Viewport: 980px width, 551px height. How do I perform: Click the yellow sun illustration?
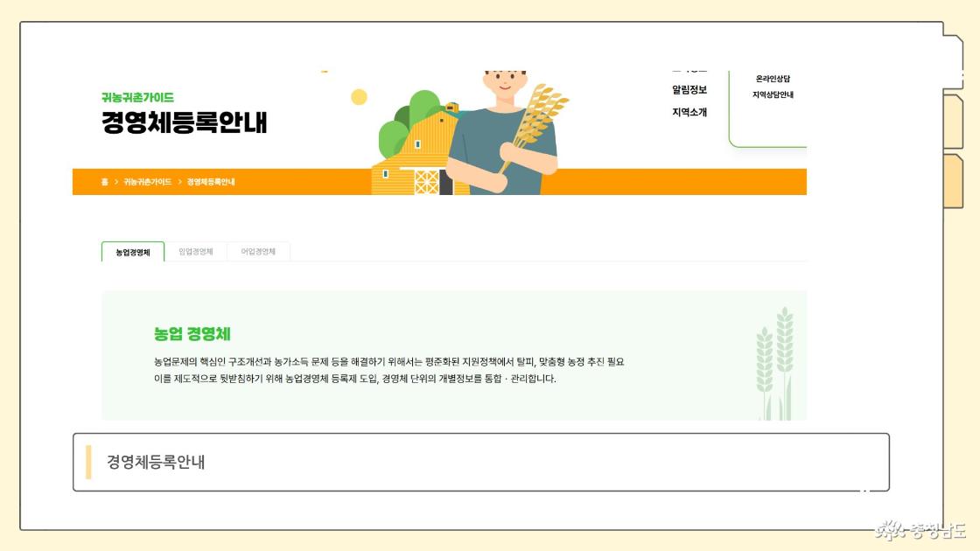click(x=359, y=97)
